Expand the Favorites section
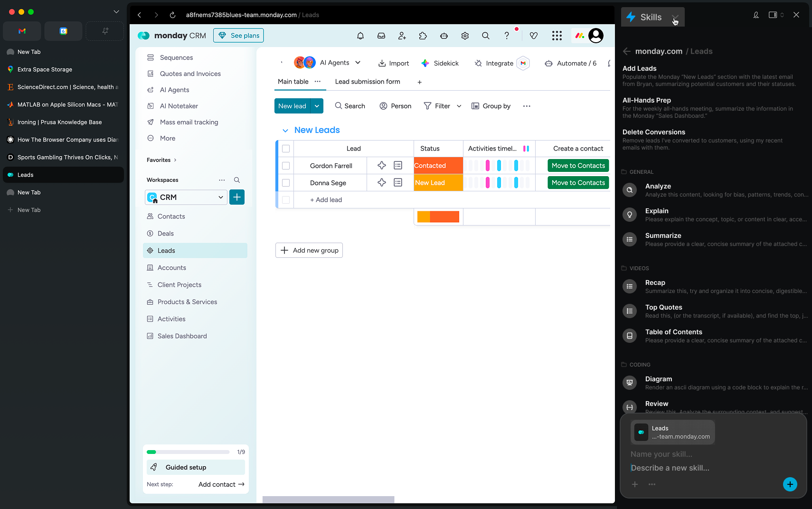 click(x=161, y=160)
